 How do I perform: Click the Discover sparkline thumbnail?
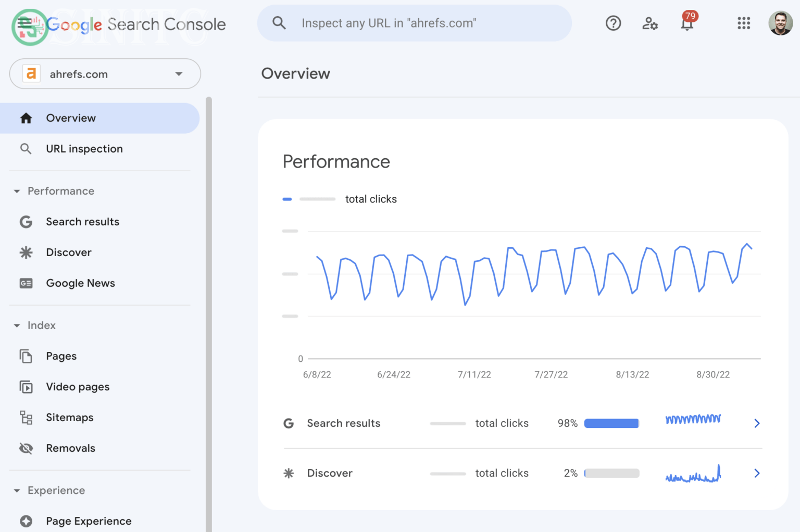coord(693,473)
